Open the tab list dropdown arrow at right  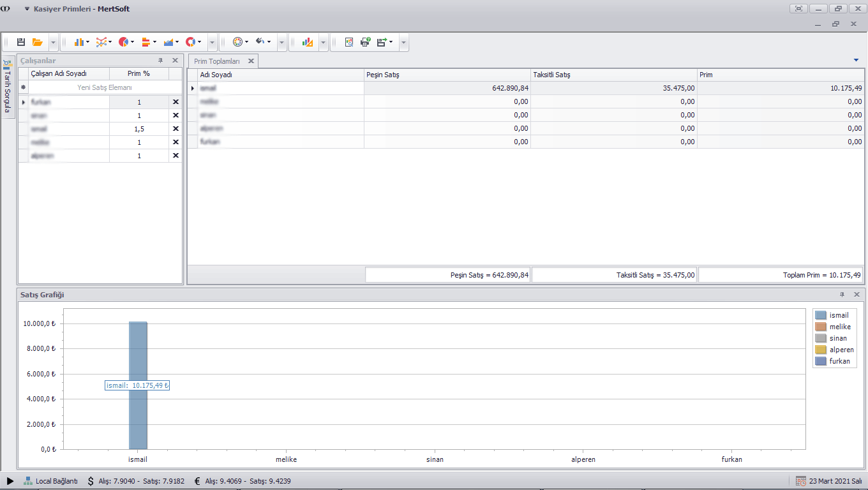click(x=856, y=60)
